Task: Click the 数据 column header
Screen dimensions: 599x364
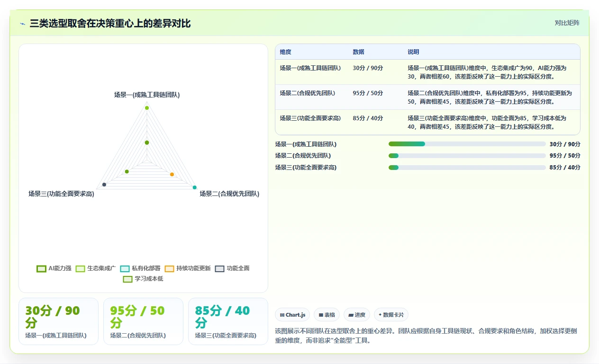Action: [x=359, y=52]
